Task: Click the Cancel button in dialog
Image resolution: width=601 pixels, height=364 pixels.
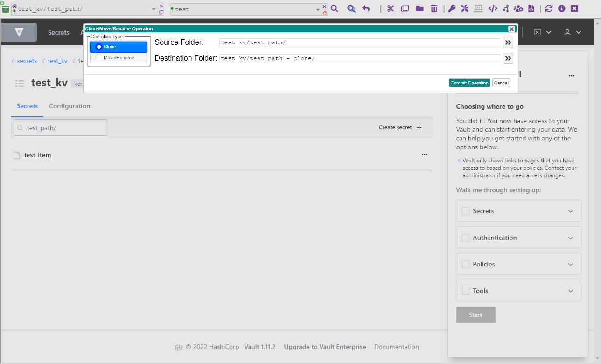Action: tap(501, 83)
